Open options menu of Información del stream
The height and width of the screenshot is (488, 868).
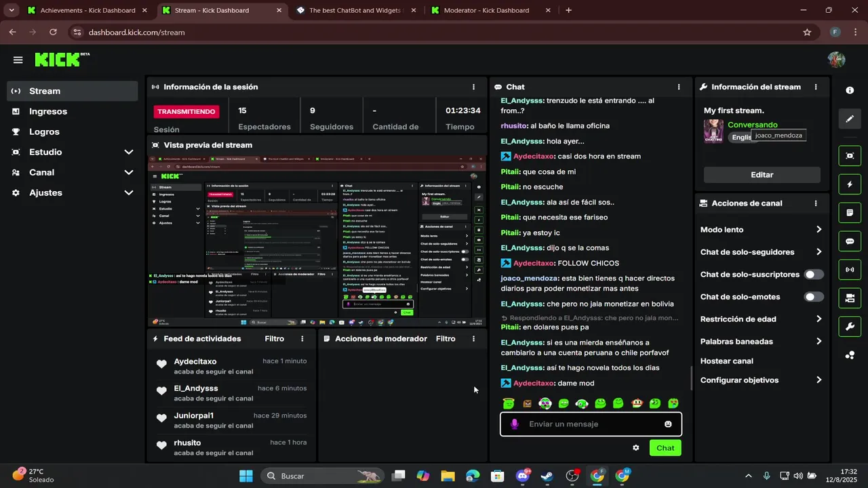tap(815, 87)
